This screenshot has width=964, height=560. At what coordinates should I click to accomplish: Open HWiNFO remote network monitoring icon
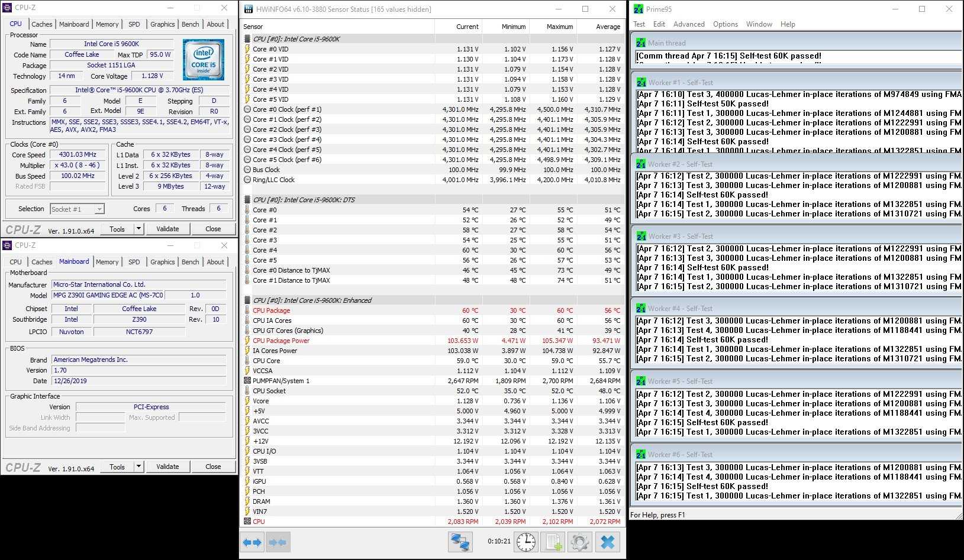click(x=460, y=542)
